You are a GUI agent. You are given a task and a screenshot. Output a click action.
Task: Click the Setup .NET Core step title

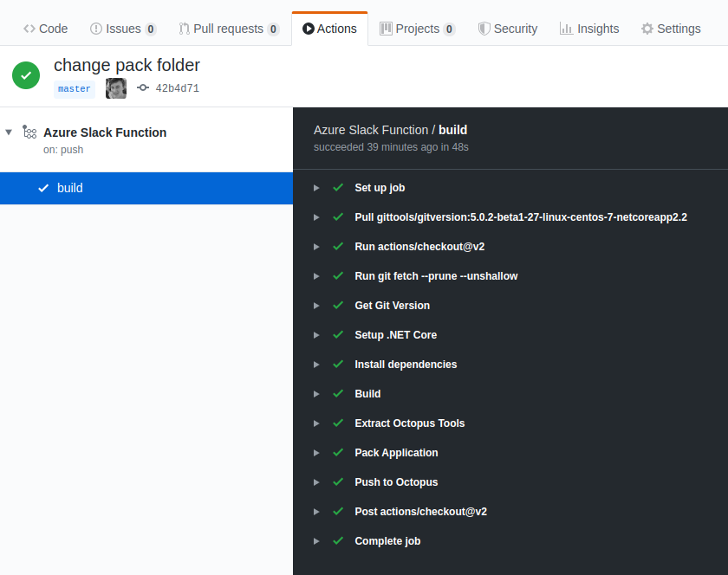pos(395,335)
